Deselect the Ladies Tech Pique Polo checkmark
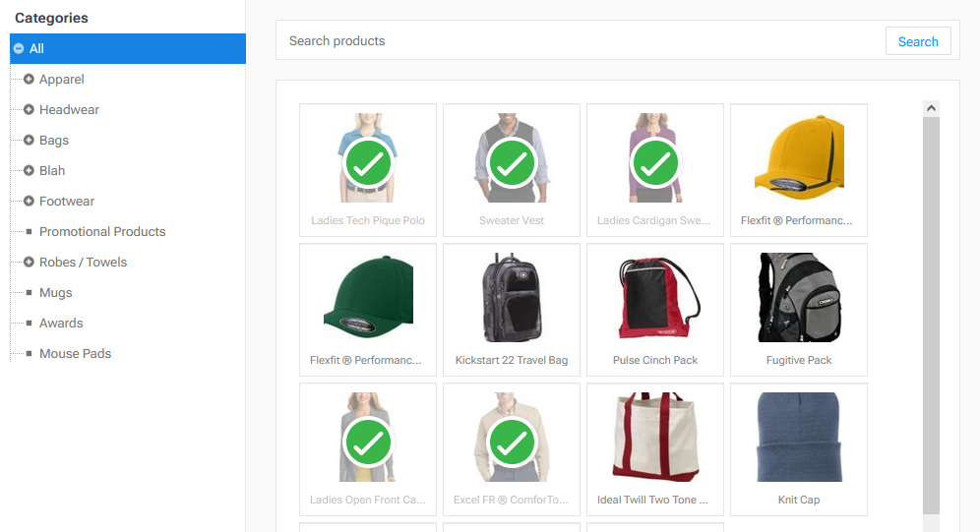The height and width of the screenshot is (532, 980). [x=367, y=163]
